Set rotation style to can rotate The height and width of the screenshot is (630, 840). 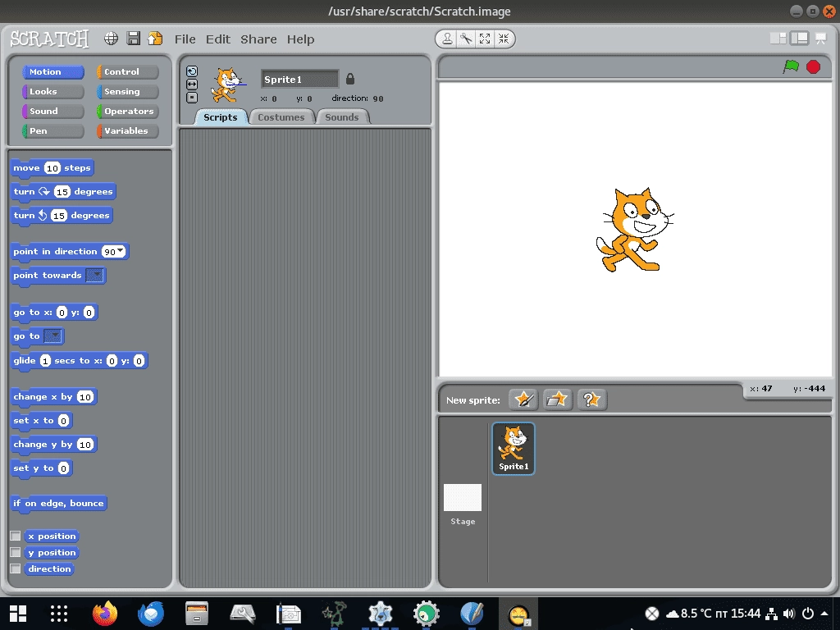coord(192,71)
